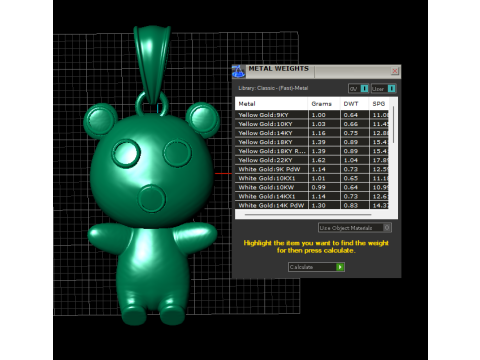This screenshot has width=480, height=360.
Task: Click the Library: Classic - (Fast)-Metal label
Action: click(x=273, y=88)
